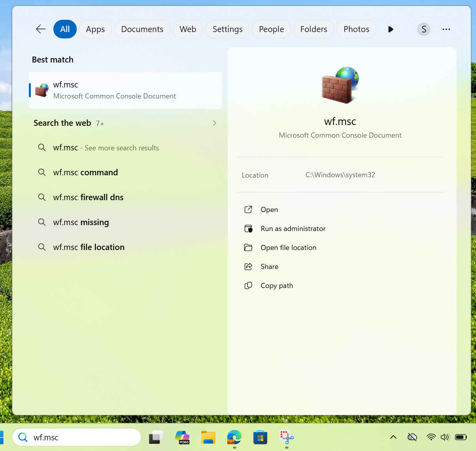Click the volume speaker tray icon
Viewport: 476px width, 451px height.
click(445, 437)
